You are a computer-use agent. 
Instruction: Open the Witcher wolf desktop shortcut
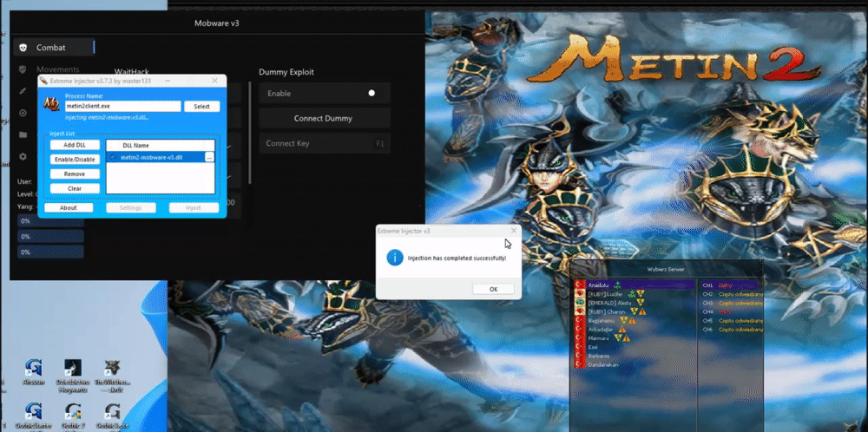[x=112, y=376]
